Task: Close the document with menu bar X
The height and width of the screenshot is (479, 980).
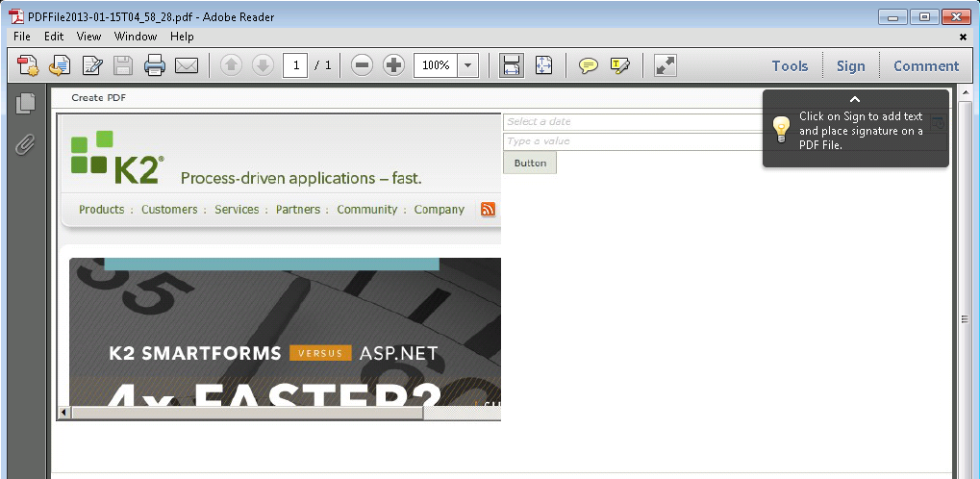Action: (963, 37)
